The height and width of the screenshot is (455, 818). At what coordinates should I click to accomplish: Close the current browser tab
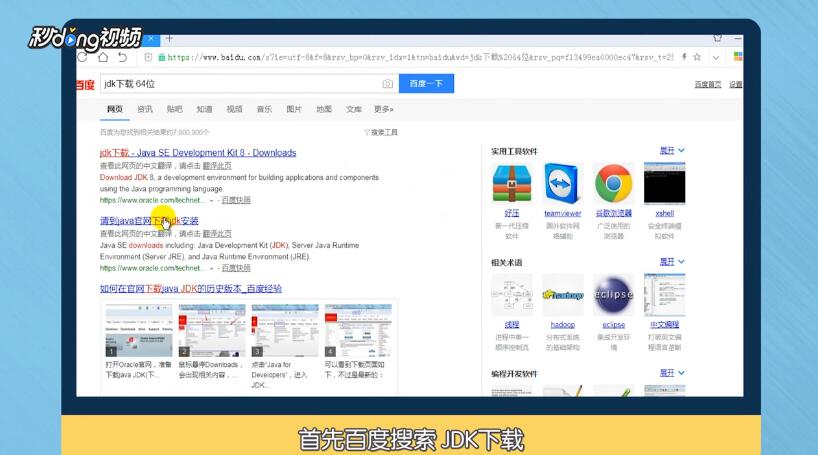[151, 38]
